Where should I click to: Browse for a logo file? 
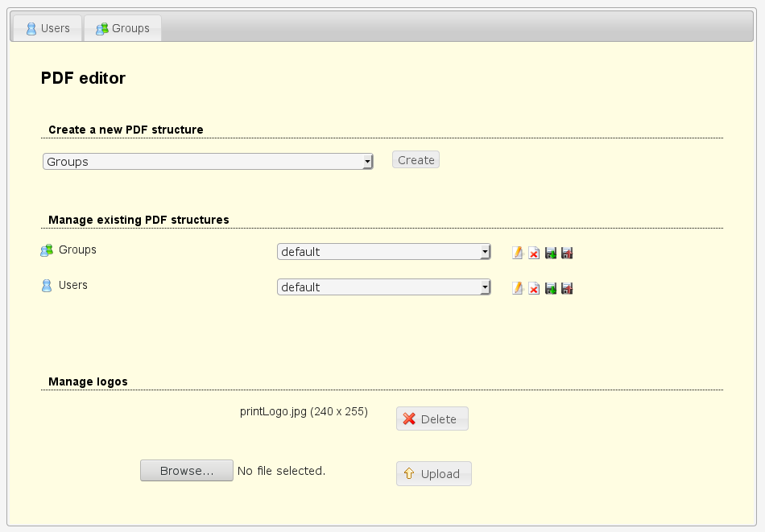tap(186, 471)
